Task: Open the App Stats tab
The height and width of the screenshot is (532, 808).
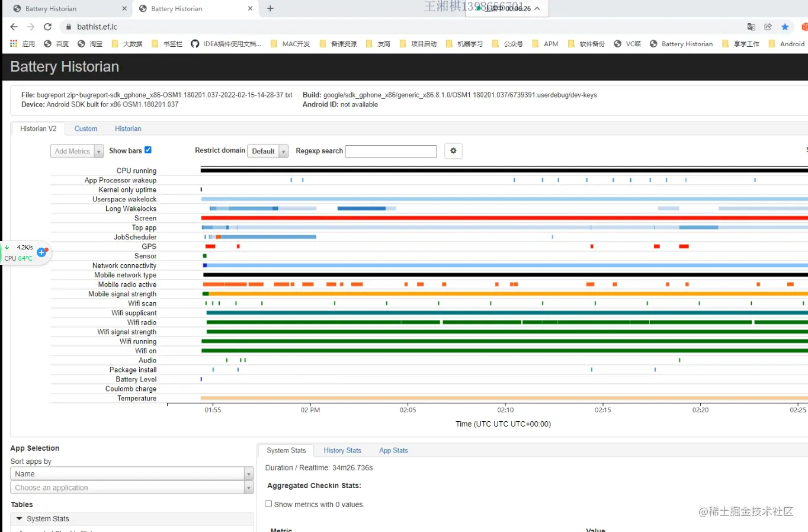Action: click(393, 451)
